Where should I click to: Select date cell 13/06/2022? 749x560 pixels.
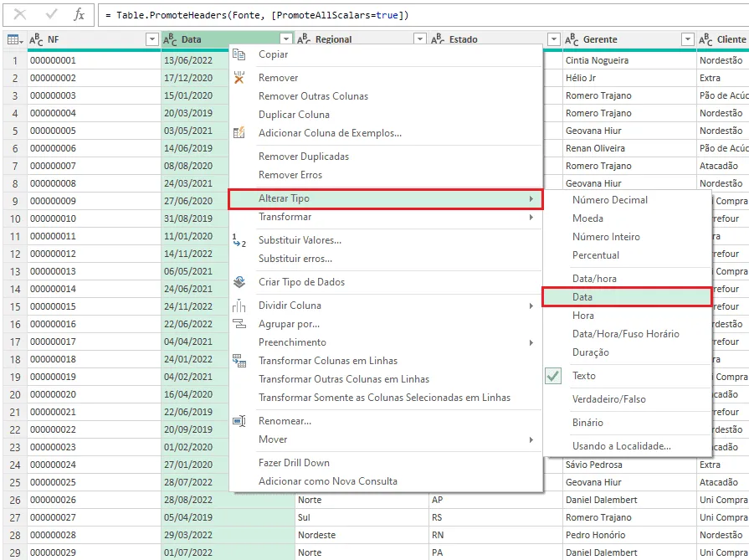(x=195, y=60)
